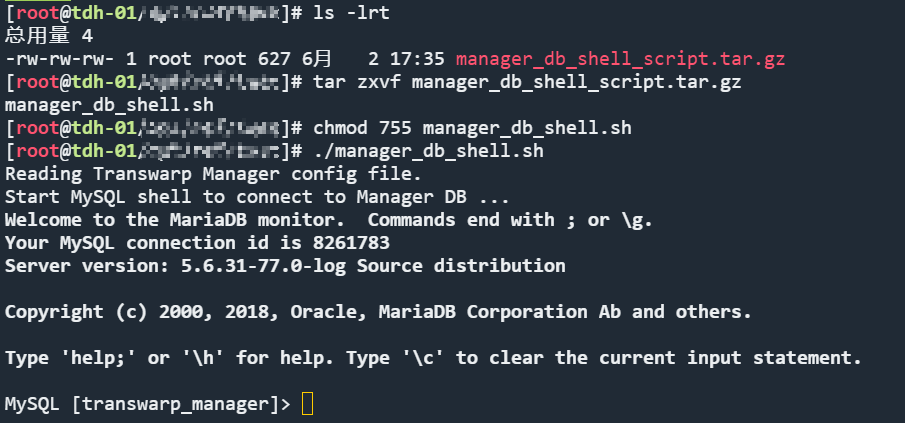The height and width of the screenshot is (423, 905).
Task: Click the './manager_db_shell.sh' execution command
Action: 428,151
